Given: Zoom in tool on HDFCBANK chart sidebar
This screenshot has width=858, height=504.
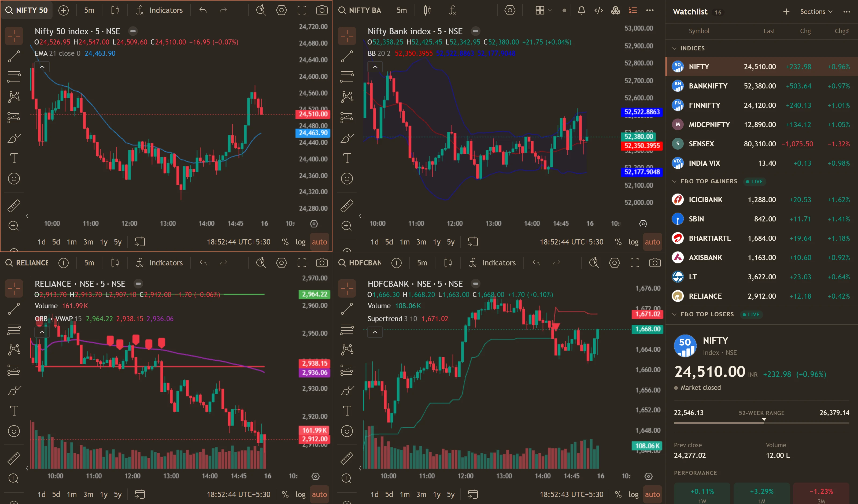Looking at the screenshot, I should click(x=347, y=479).
